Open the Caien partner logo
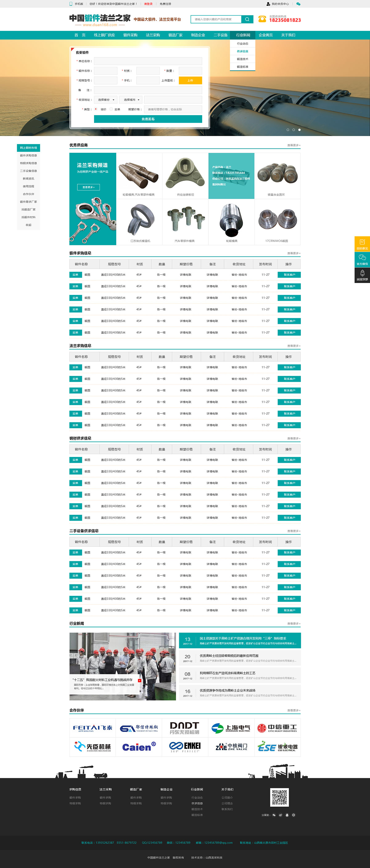Image resolution: width=370 pixels, height=868 pixels. [x=139, y=747]
